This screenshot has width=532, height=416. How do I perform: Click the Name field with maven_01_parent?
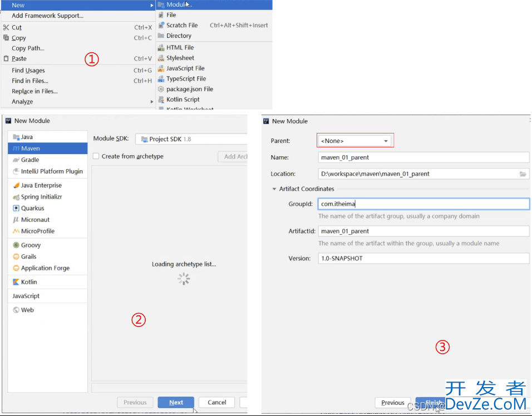point(423,157)
